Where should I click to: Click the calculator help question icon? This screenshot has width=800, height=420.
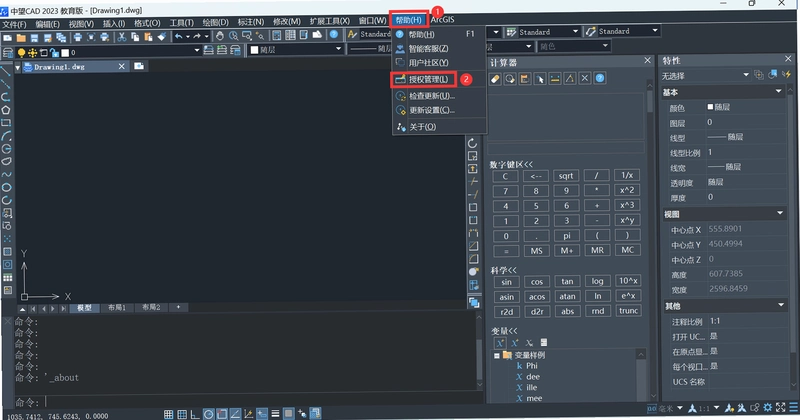pyautogui.click(x=600, y=78)
